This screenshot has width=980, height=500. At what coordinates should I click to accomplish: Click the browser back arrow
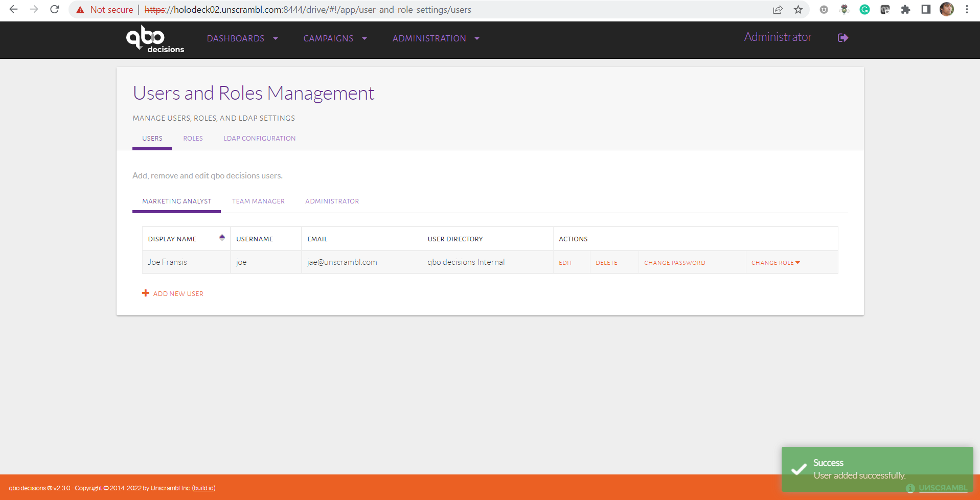pyautogui.click(x=13, y=9)
